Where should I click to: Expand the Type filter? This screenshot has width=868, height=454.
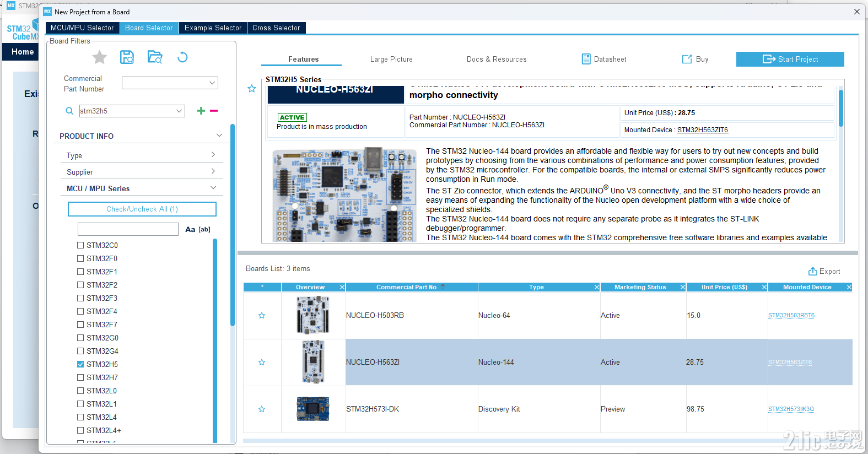[213, 155]
